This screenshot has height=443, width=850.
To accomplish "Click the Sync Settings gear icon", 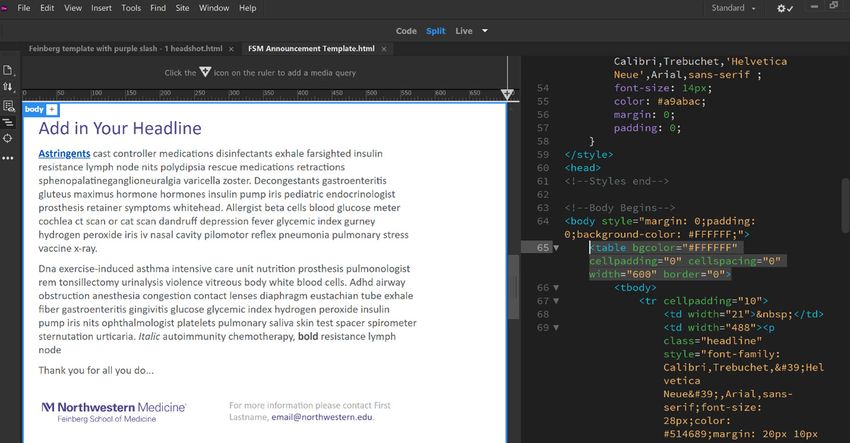I will [784, 8].
